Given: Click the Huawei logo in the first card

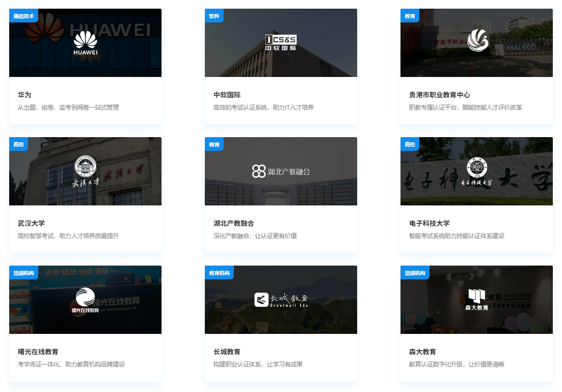Looking at the screenshot, I should pyautogui.click(x=85, y=43).
